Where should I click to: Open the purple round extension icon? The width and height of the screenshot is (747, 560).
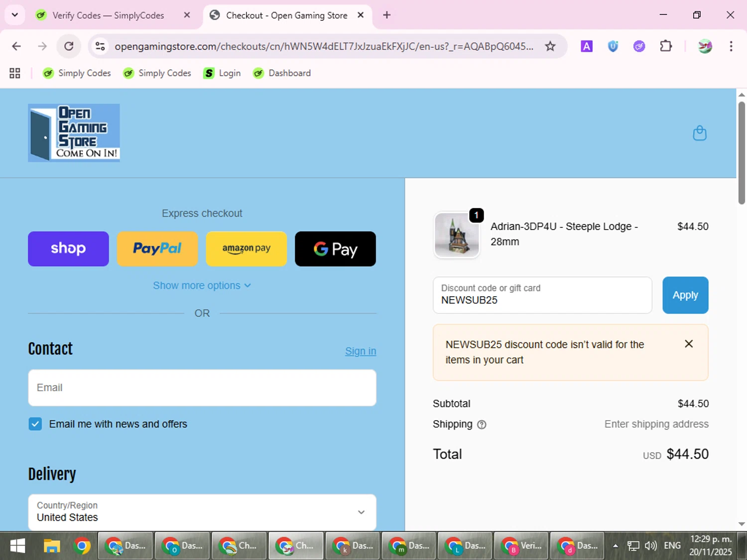[639, 46]
